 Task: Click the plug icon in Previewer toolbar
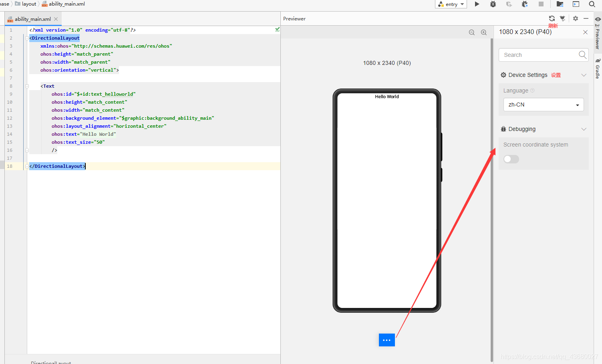coord(563,18)
